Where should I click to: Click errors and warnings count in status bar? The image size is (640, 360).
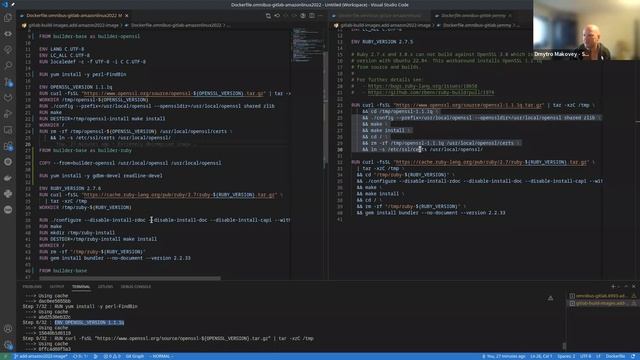[x=111, y=356]
